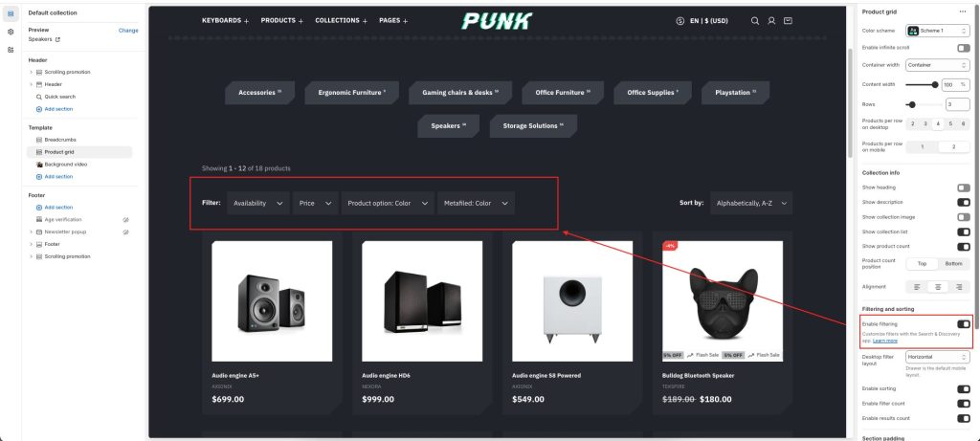This screenshot has height=441, width=980.
Task: Expand the Scrolling promotion header section
Action: 31,72
